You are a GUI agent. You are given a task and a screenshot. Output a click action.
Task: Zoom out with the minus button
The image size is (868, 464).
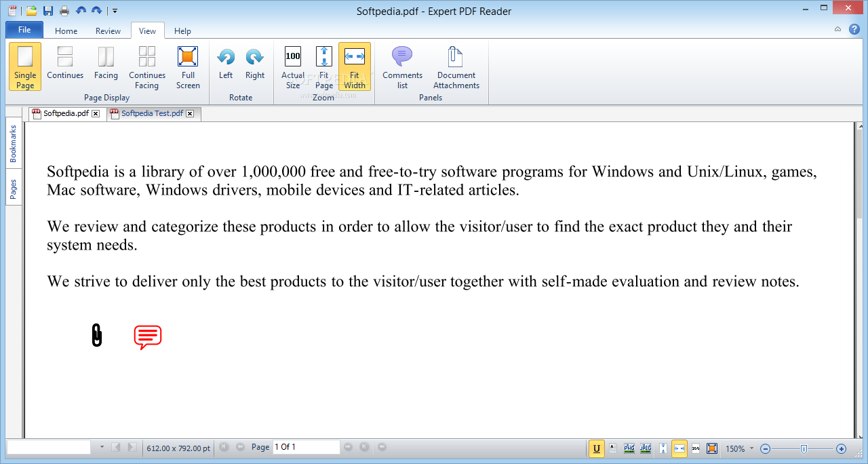(766, 448)
